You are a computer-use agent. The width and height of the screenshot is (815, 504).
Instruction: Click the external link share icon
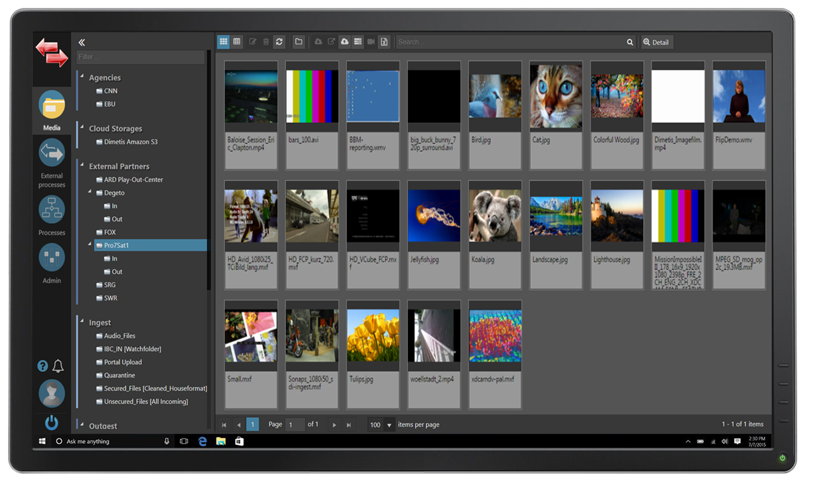(332, 42)
